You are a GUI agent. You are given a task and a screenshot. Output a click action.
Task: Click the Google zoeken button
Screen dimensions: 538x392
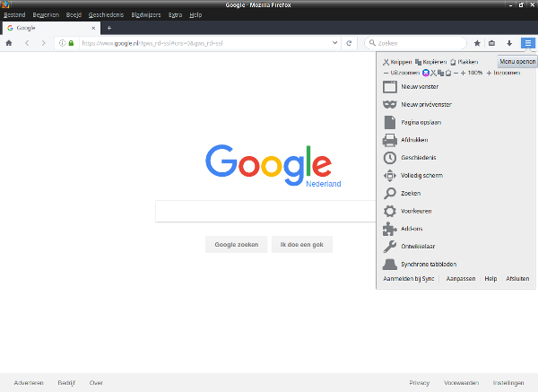click(x=237, y=244)
